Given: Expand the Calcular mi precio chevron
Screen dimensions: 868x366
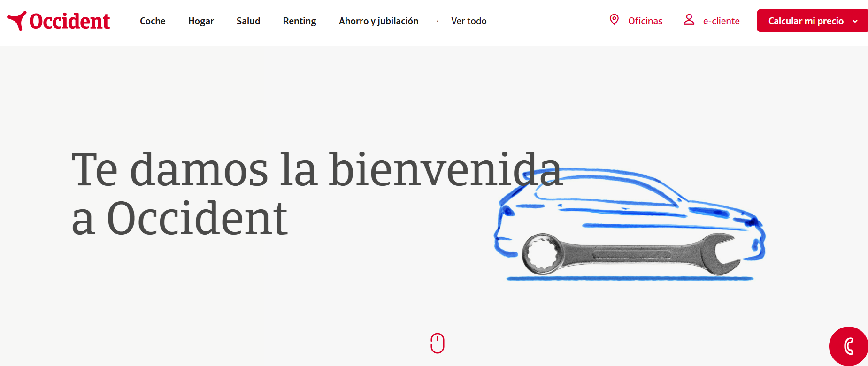Looking at the screenshot, I should (855, 21).
